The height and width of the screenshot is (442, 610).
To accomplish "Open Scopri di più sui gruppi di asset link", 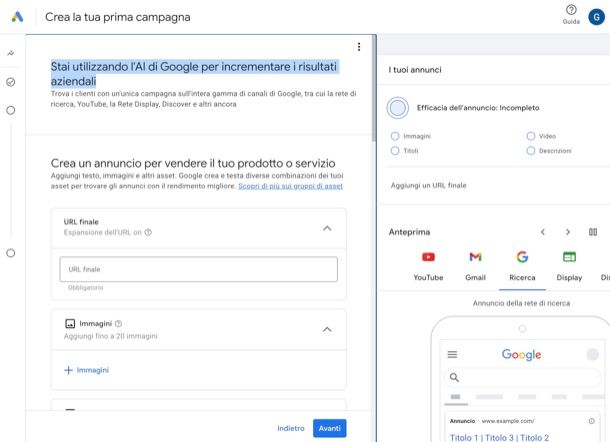I will pyautogui.click(x=290, y=186).
